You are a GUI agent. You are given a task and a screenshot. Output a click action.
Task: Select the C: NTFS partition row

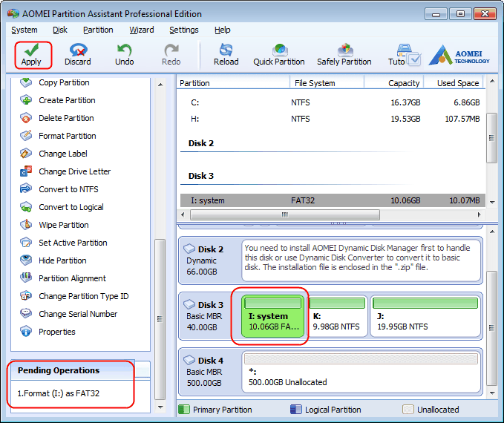tap(333, 102)
